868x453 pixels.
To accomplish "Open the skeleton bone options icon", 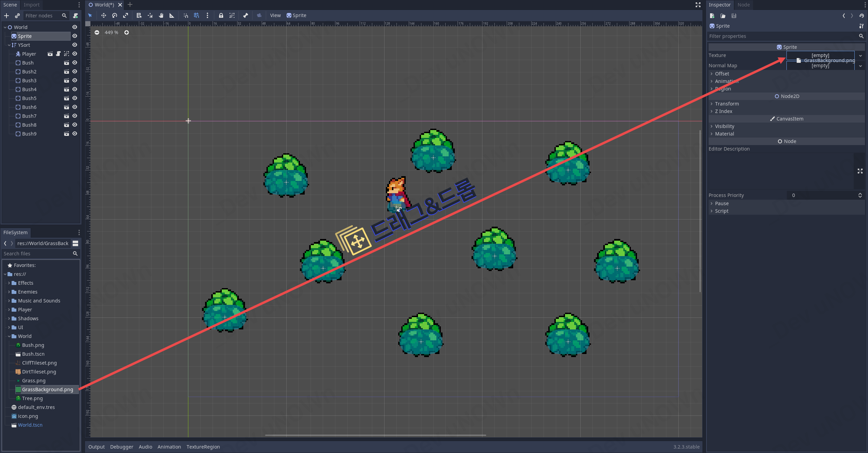I will (245, 15).
